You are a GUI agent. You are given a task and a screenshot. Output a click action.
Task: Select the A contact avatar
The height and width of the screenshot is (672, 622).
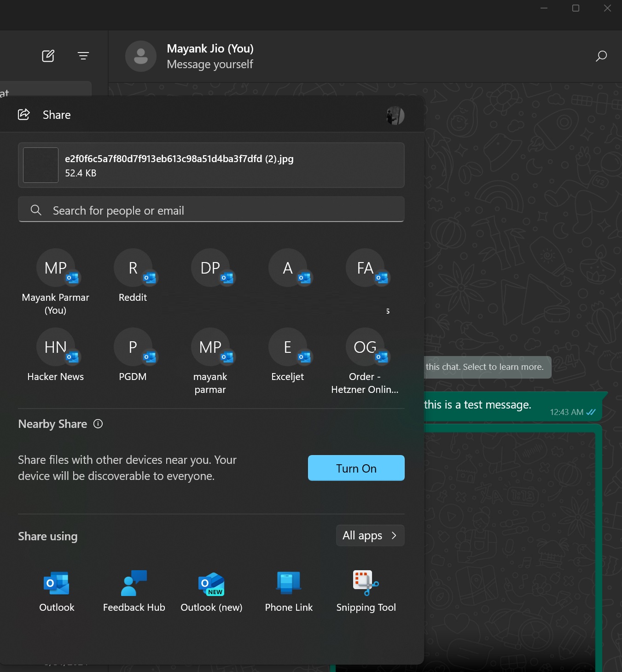pyautogui.click(x=288, y=268)
